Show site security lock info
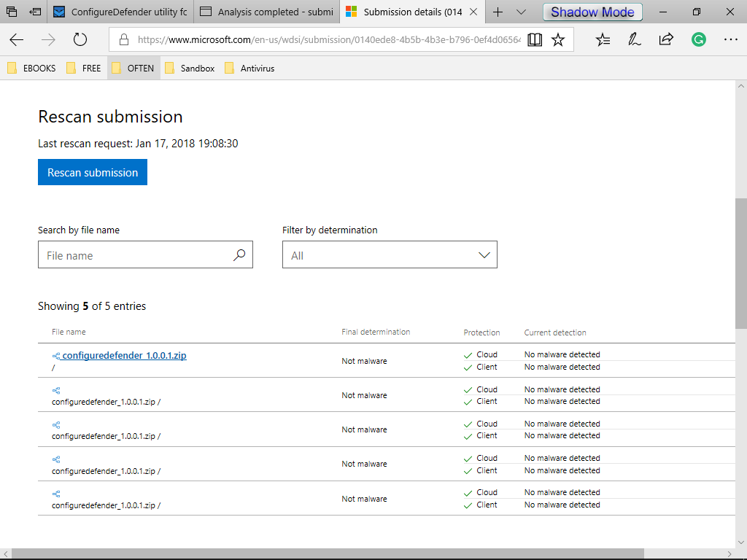The image size is (747, 560). click(124, 39)
